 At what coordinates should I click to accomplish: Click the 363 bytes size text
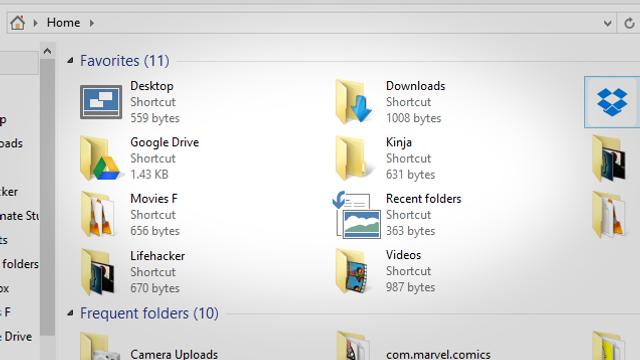point(411,231)
